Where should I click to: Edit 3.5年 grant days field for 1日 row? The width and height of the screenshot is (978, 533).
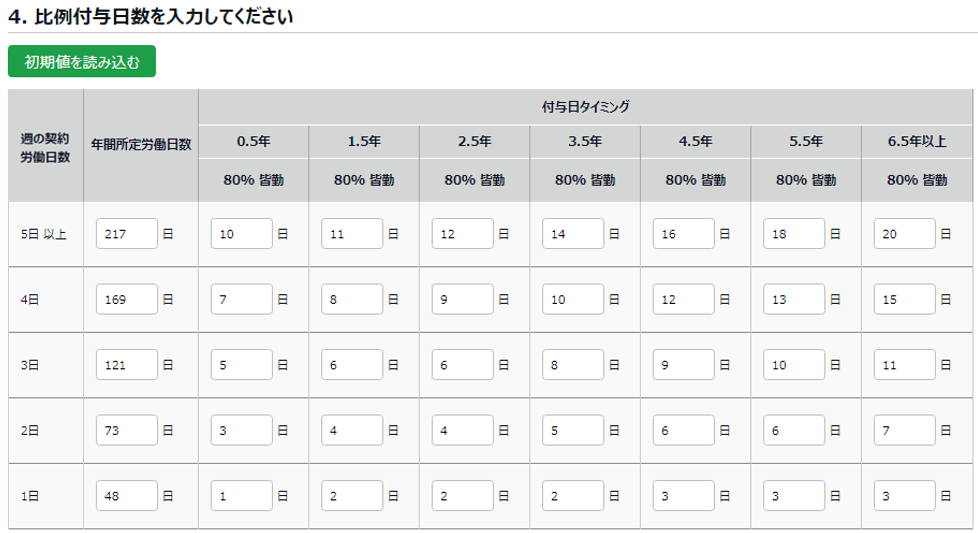pyautogui.click(x=573, y=496)
